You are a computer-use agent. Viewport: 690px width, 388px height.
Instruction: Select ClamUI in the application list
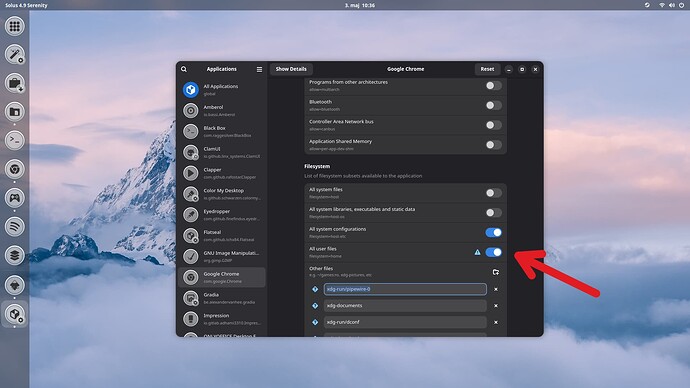(x=222, y=152)
